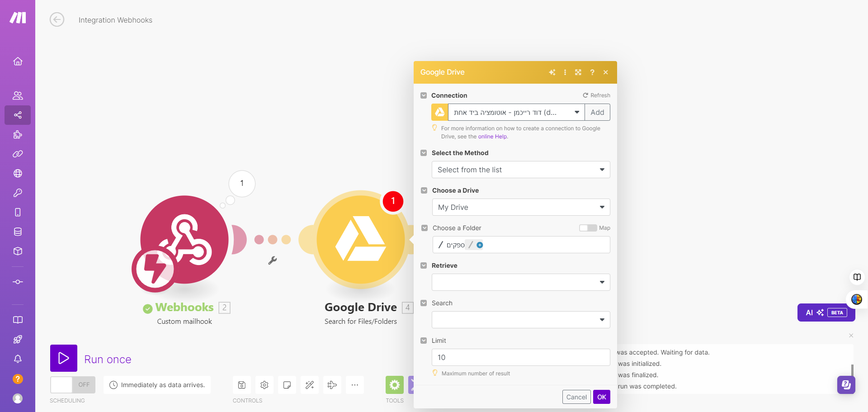
Task: Open the orange Help question icon
Action: point(18,379)
